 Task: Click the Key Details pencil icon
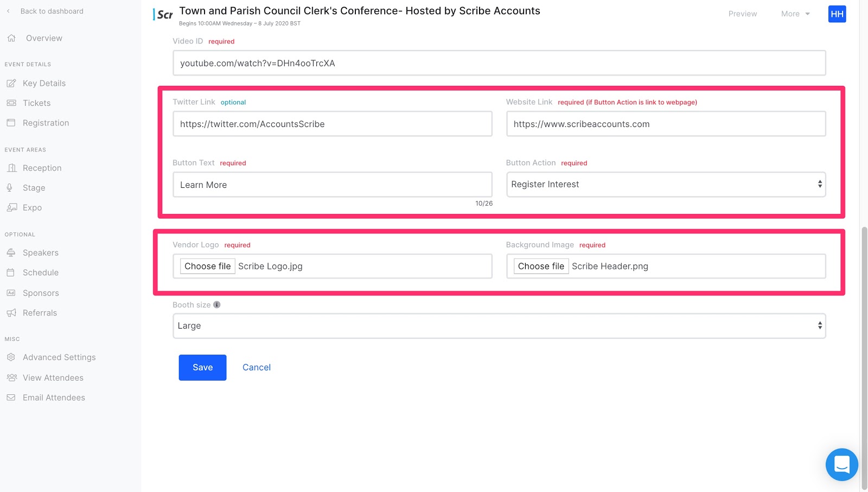tap(11, 83)
